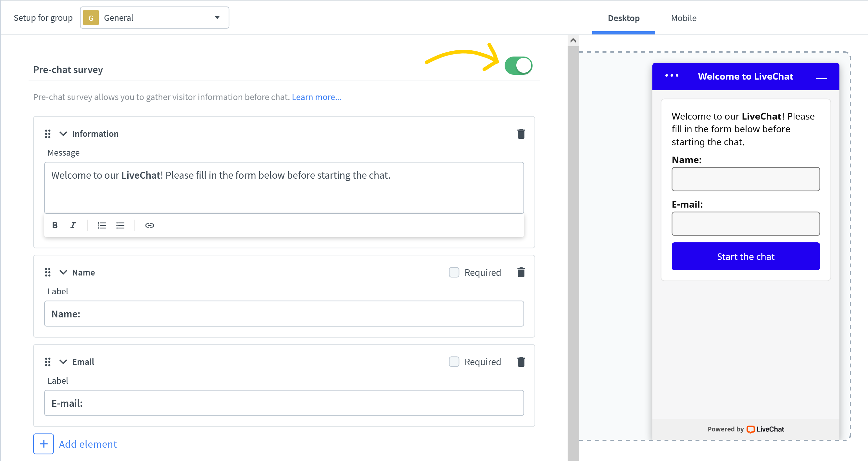Switch to the Mobile preview tab
Screen dimensions: 868x461
coord(683,18)
